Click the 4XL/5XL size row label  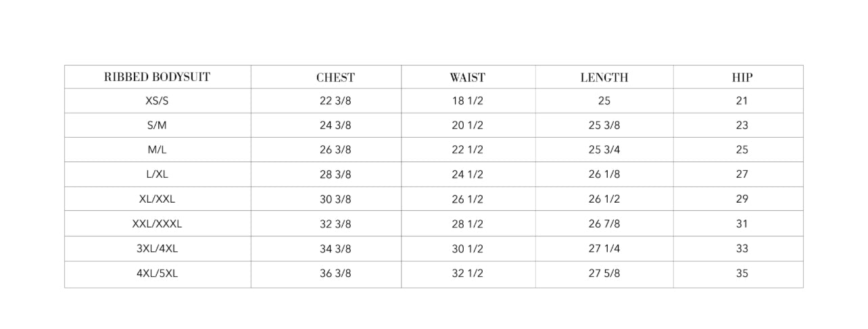157,274
